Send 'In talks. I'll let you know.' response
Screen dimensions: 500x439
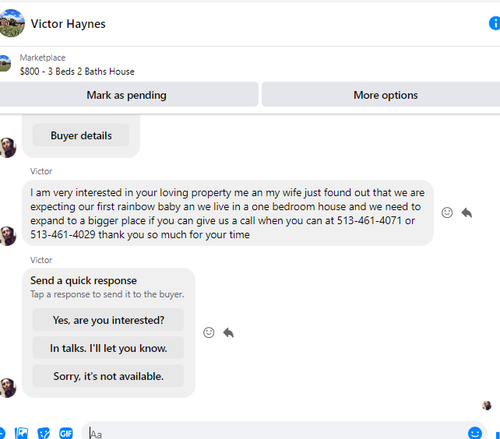[108, 348]
